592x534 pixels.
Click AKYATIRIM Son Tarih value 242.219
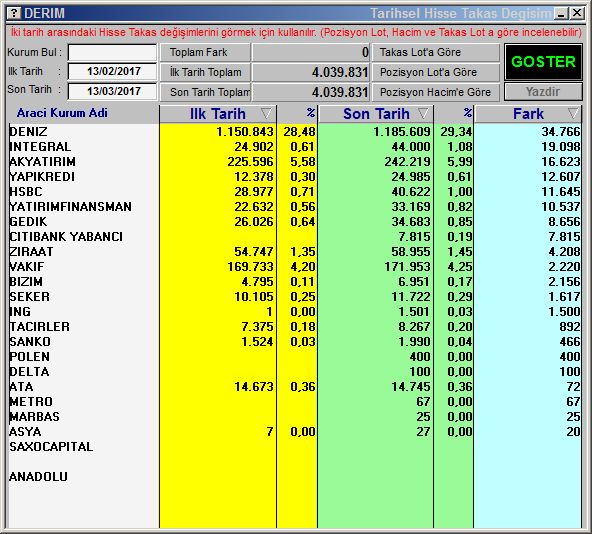(407, 162)
